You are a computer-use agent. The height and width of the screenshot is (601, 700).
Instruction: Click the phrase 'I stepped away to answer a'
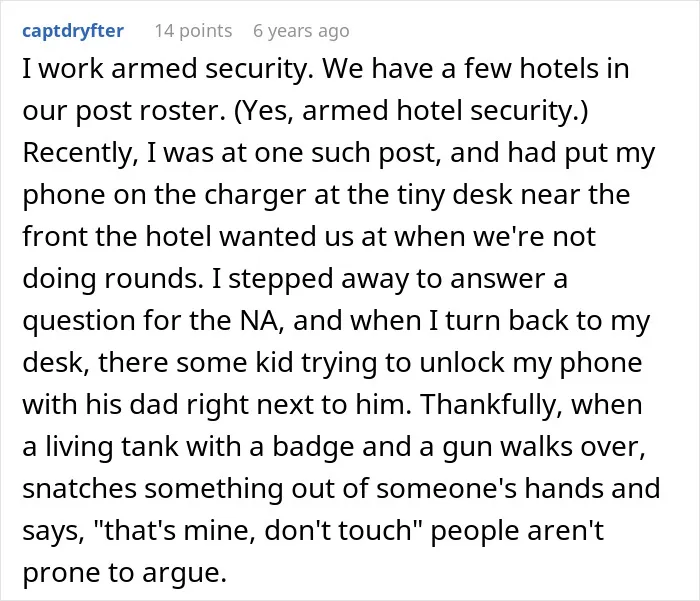pos(389,280)
